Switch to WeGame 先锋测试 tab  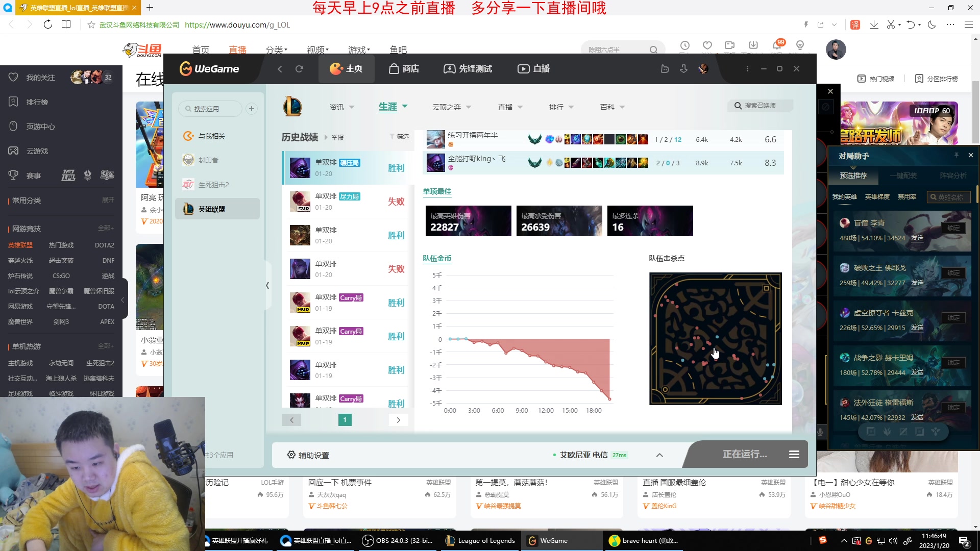pyautogui.click(x=468, y=69)
